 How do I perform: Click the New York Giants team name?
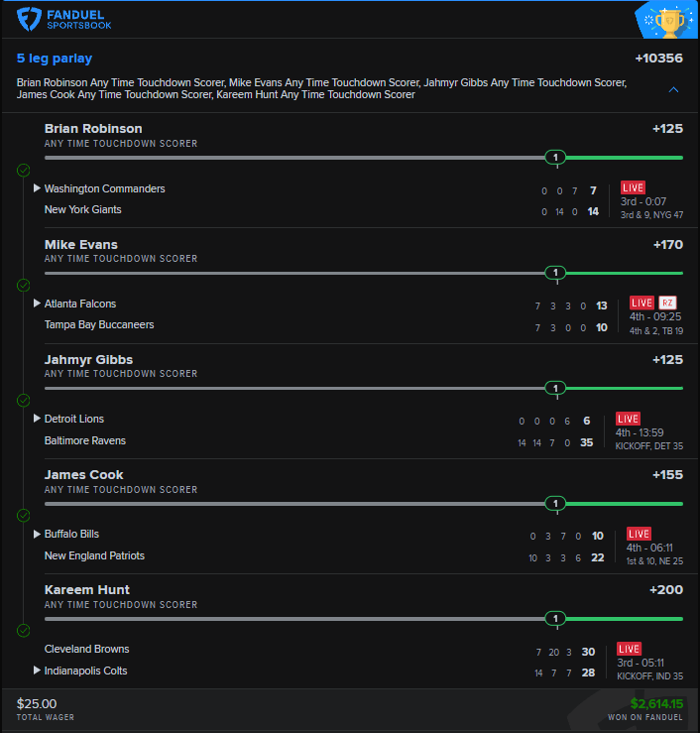point(82,210)
